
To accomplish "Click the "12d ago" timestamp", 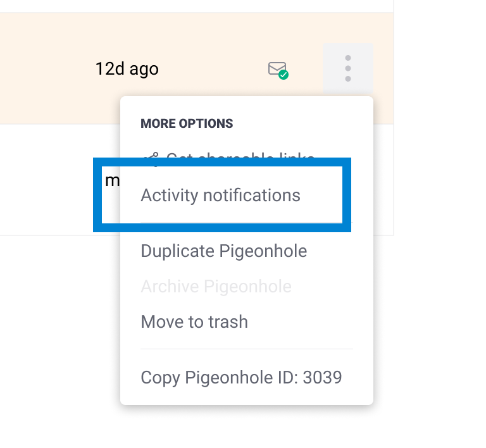I will coord(127,68).
